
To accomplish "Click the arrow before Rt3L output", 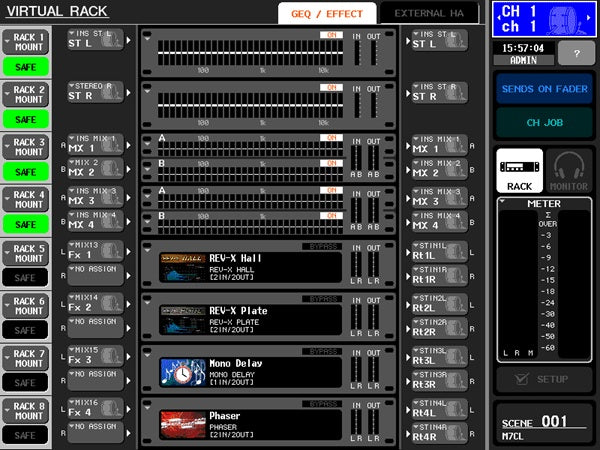I will pyautogui.click(x=408, y=357).
